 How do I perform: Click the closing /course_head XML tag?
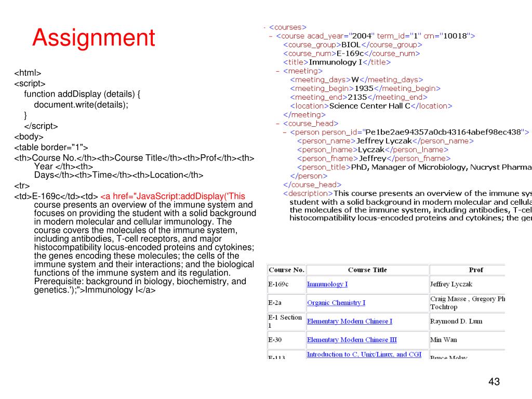(312, 185)
